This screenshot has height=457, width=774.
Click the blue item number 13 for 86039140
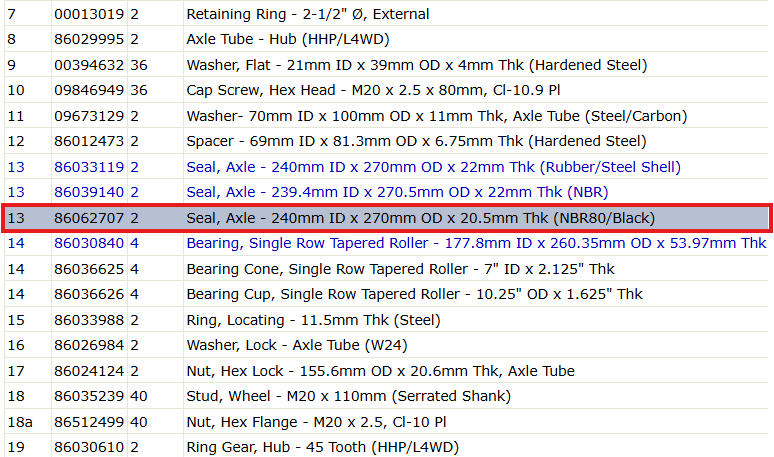point(16,192)
